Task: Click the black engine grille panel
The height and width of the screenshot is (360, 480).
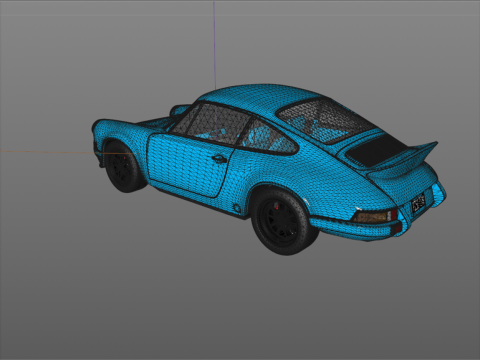Action: point(377,150)
